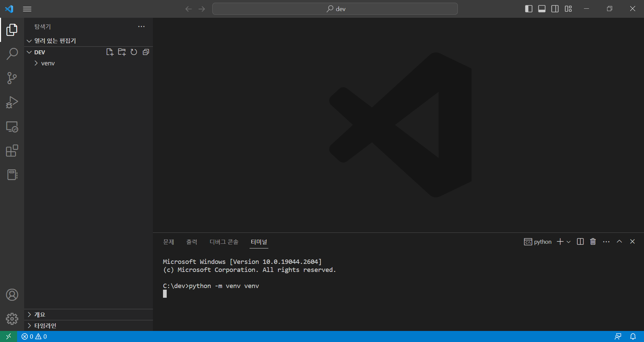
Task: Open Run and Debug view
Action: [12, 102]
